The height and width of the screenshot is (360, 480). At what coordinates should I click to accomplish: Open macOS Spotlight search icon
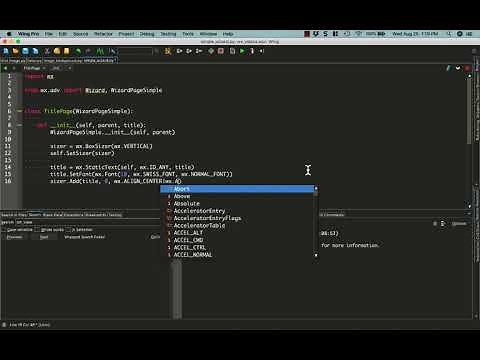(x=449, y=34)
